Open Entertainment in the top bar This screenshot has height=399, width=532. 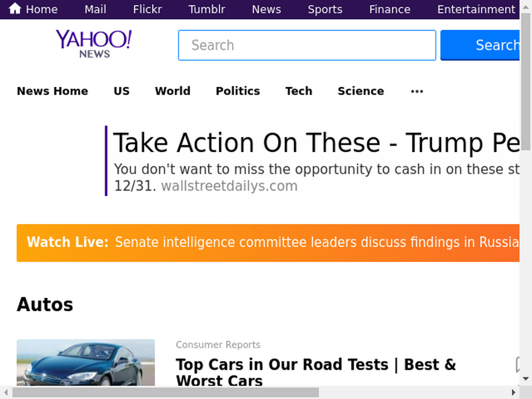pos(476,9)
